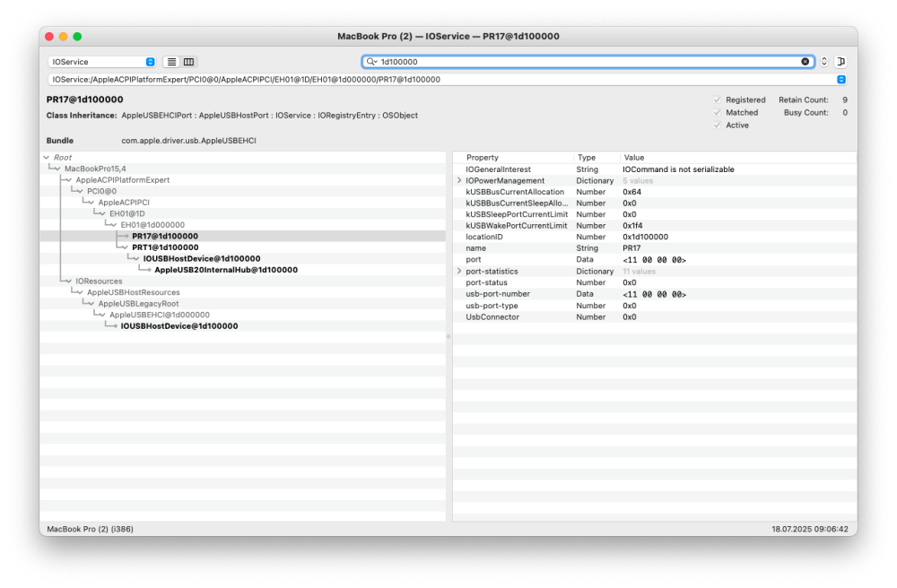Viewport: 897px width, 588px height.
Task: Collapse the AppleUSBLegacyRoot node
Action: coord(91,304)
